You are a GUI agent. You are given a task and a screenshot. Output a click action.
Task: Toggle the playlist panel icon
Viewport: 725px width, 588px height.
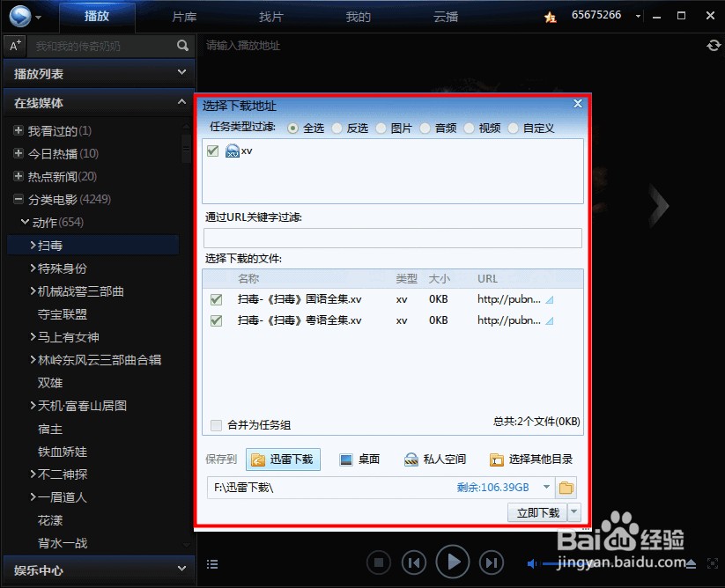[x=212, y=564]
